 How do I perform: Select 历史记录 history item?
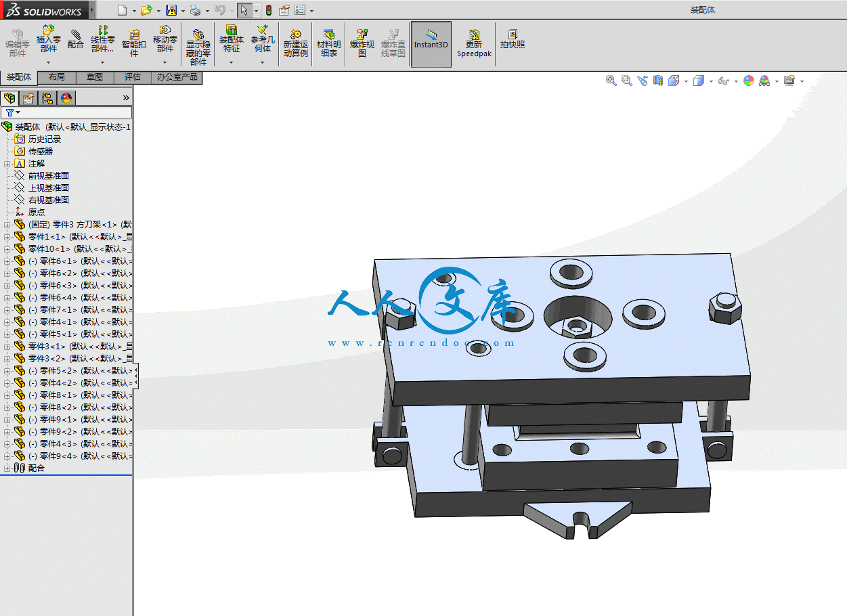(45, 139)
